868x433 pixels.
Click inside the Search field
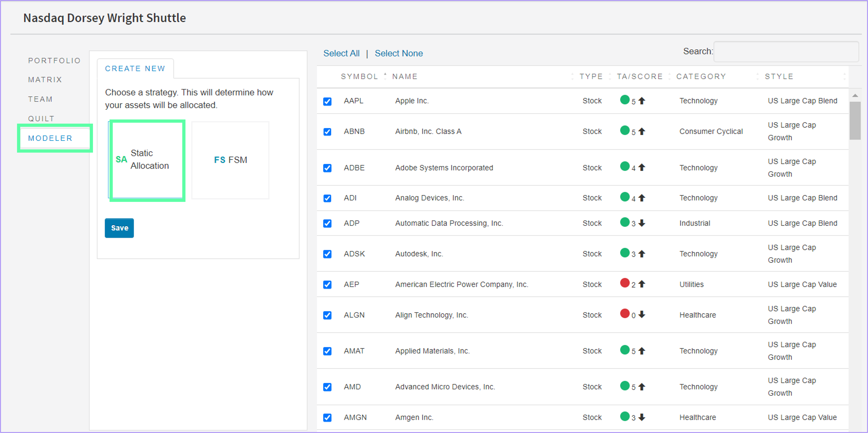pyautogui.click(x=786, y=52)
